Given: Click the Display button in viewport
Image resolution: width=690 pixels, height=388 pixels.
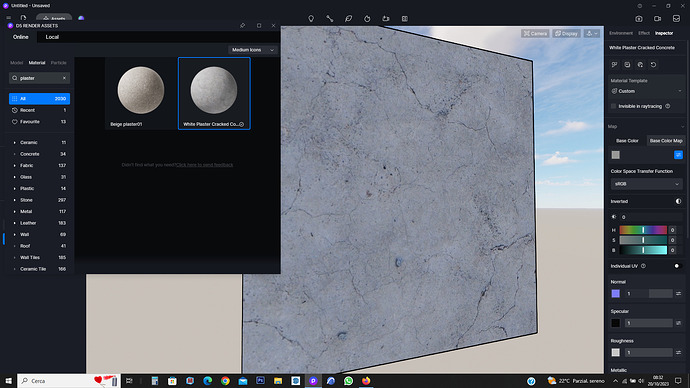Looking at the screenshot, I should tap(566, 33).
